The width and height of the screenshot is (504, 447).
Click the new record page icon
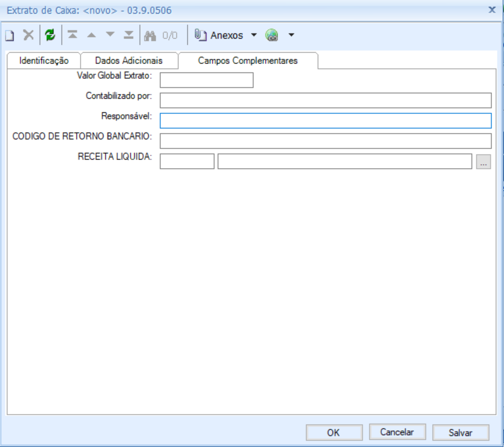coord(10,35)
